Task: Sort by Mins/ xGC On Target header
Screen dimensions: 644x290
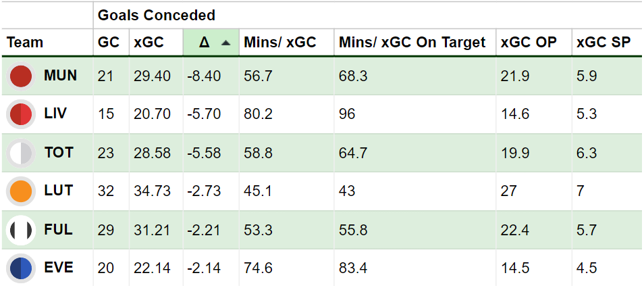Action: [412, 43]
